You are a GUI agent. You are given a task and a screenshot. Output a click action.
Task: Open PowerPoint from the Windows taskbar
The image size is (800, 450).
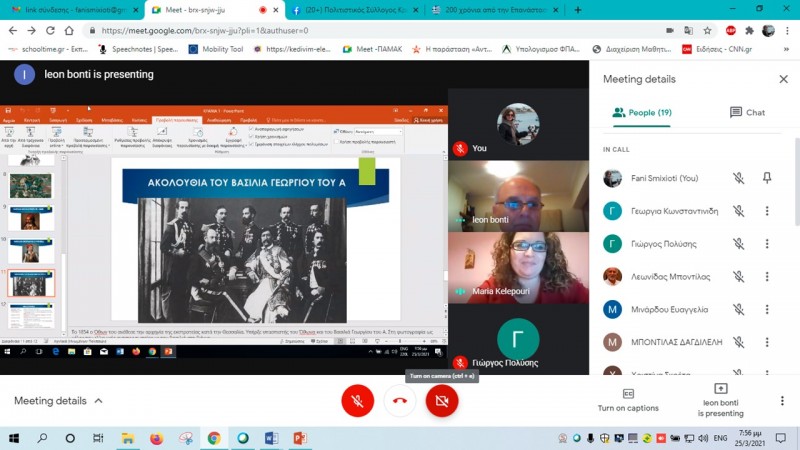coord(299,438)
